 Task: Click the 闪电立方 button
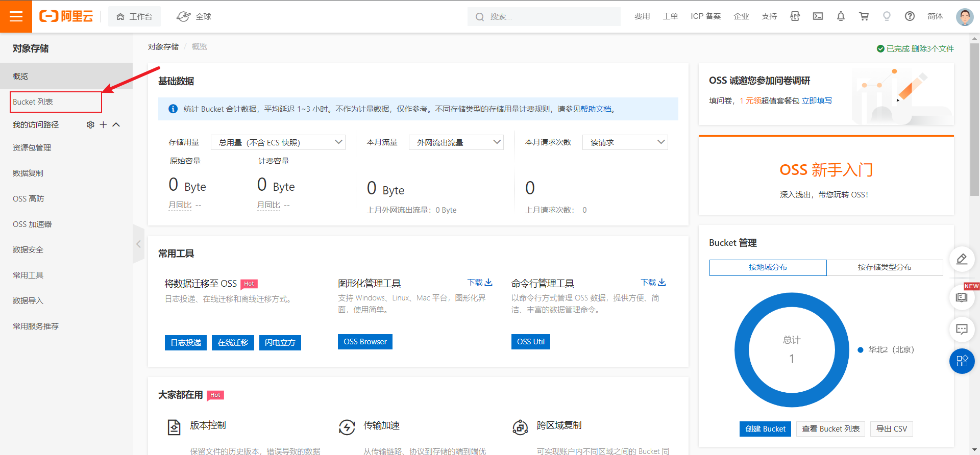(280, 343)
